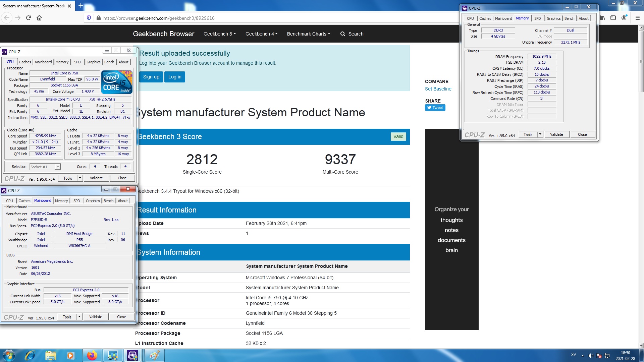Click the green Valid badge

tap(398, 136)
